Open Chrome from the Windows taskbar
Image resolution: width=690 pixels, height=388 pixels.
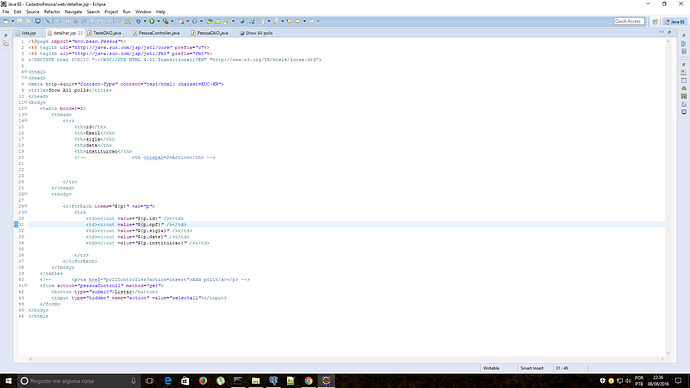308,381
